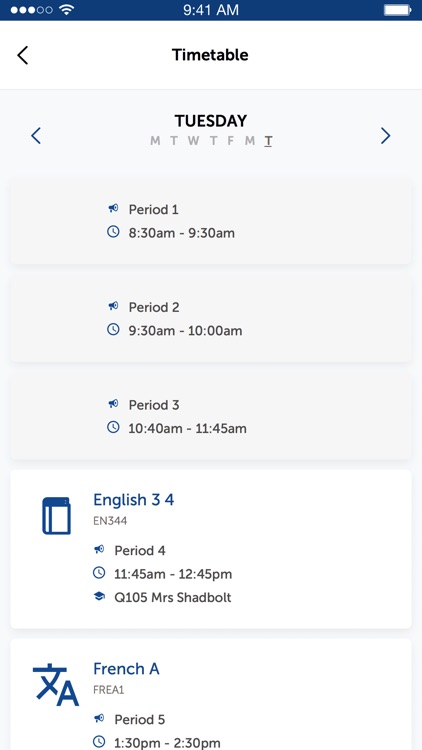Tap the megaphone icon beside Period 3
The width and height of the screenshot is (422, 750).
coord(113,404)
